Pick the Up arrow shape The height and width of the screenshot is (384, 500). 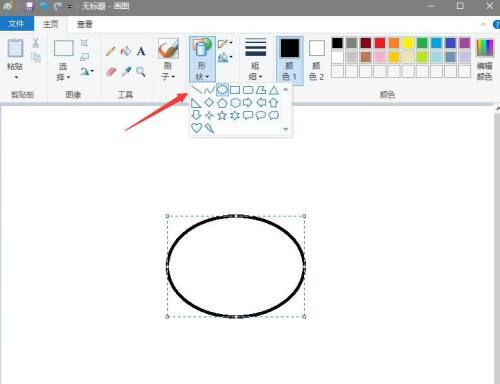(274, 103)
